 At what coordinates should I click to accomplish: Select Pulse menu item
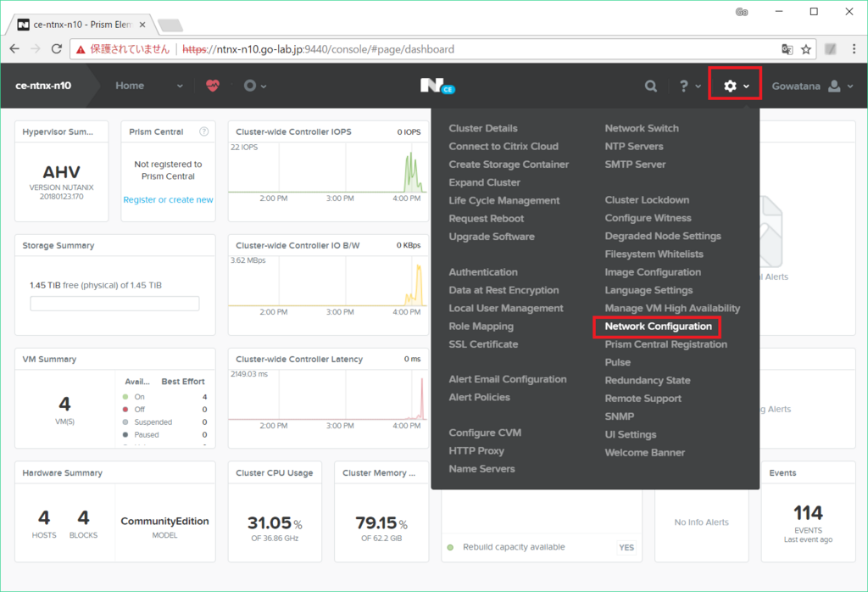pyautogui.click(x=617, y=362)
